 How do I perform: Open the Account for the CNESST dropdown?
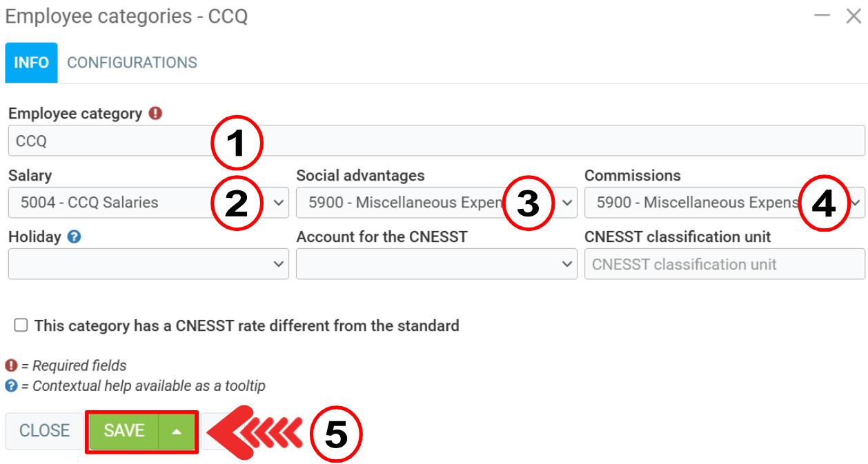click(x=436, y=264)
